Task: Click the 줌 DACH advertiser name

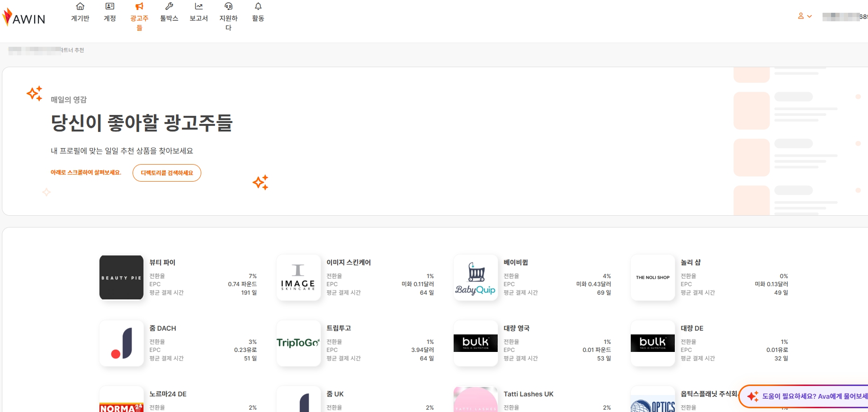Action: [162, 328]
